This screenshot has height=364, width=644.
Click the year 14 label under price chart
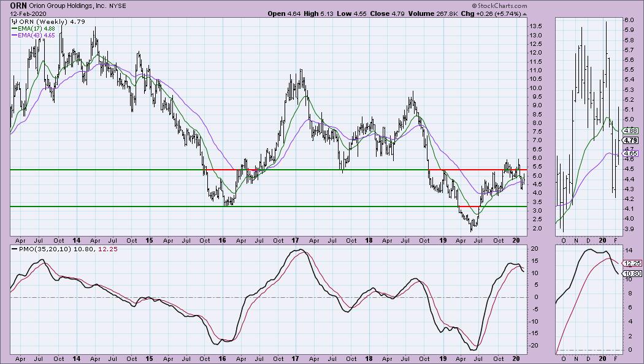[76, 240]
